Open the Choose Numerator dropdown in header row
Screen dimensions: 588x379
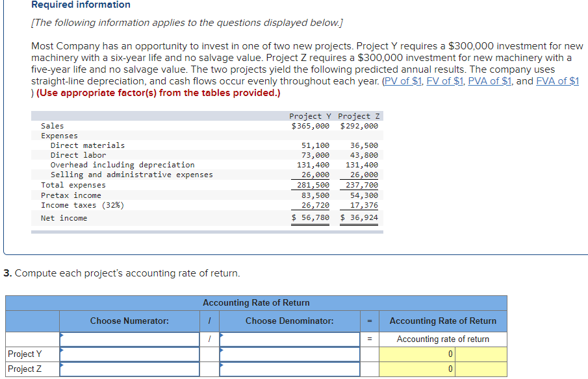[x=129, y=339]
